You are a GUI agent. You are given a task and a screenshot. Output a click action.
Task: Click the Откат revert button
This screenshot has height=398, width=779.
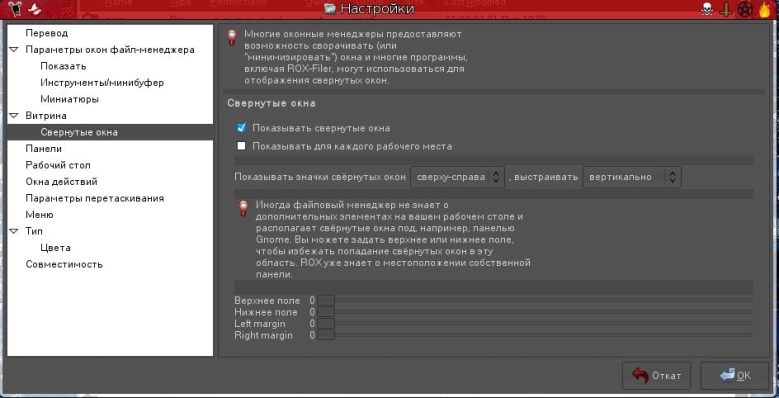tap(656, 376)
